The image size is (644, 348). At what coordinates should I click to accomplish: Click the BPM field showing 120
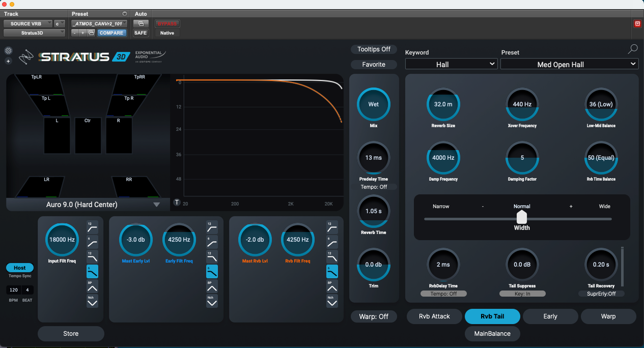tap(14, 290)
